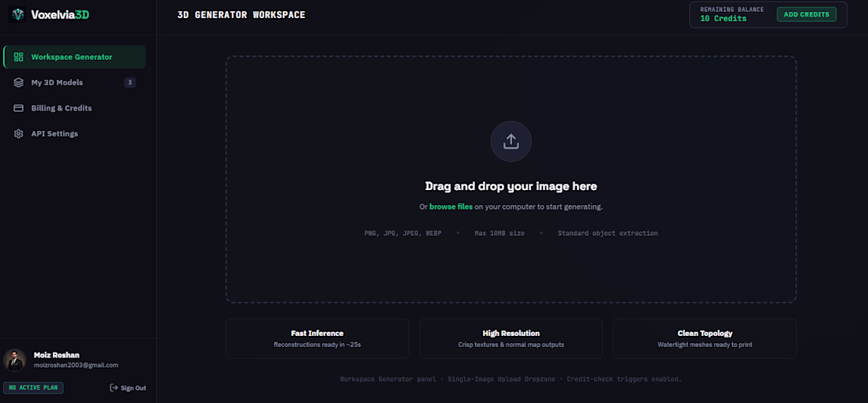The width and height of the screenshot is (868, 403).
Task: Click the No Active Plan badge
Action: click(x=33, y=387)
